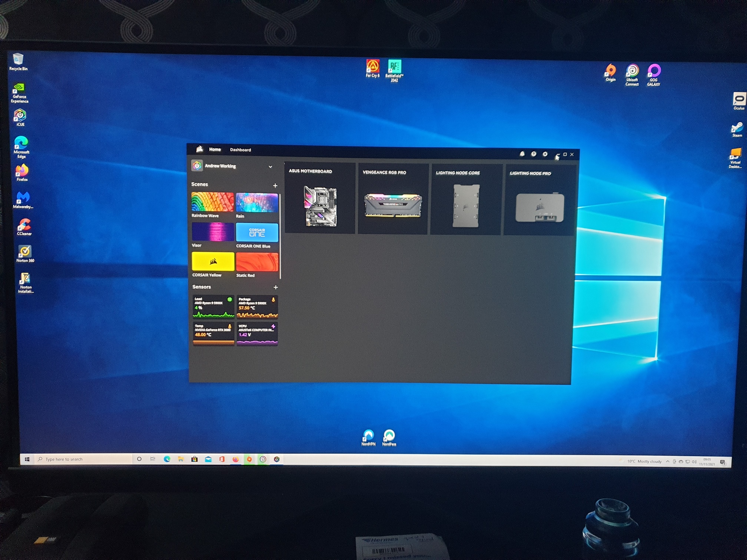Switch to the Home tab

point(215,149)
